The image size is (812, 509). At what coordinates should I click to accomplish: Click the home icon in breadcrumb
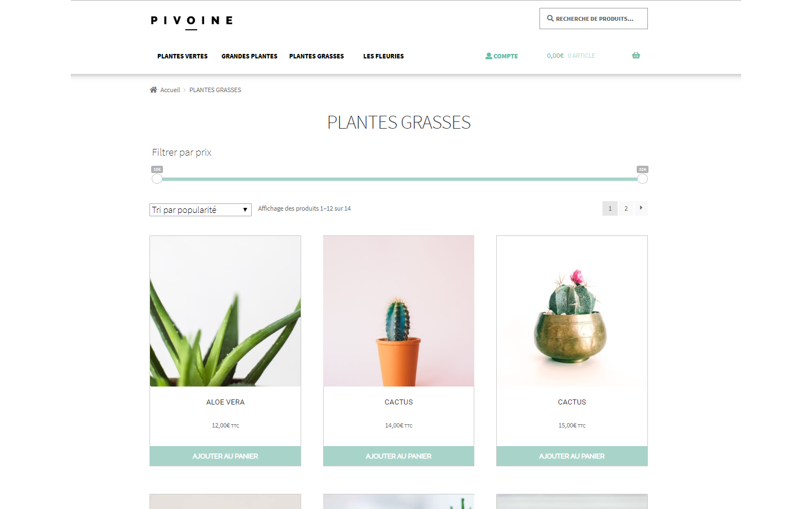(x=153, y=89)
